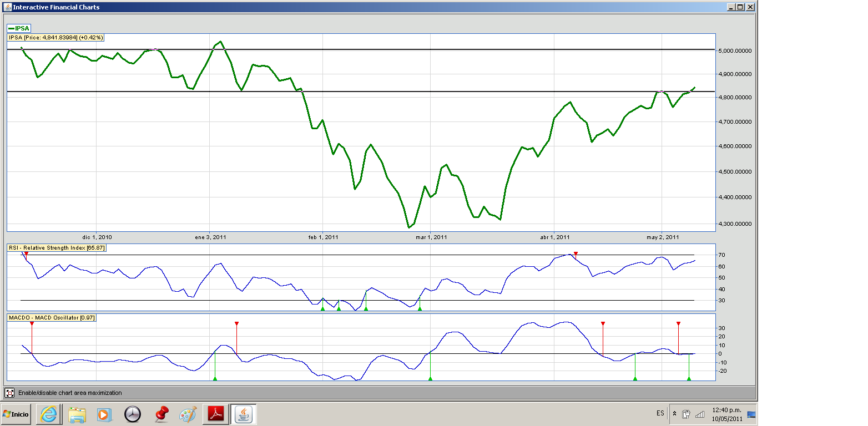Click the ene 3, 2011 date label

pyautogui.click(x=210, y=237)
